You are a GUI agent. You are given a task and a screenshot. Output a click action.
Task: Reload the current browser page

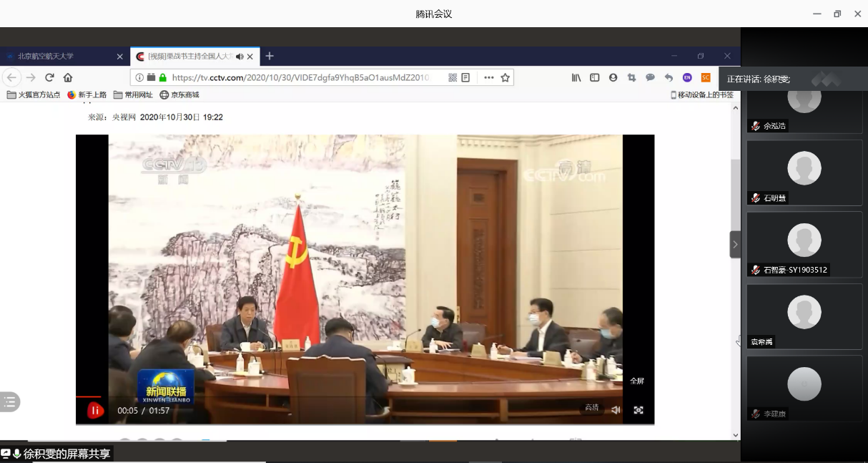pos(49,77)
